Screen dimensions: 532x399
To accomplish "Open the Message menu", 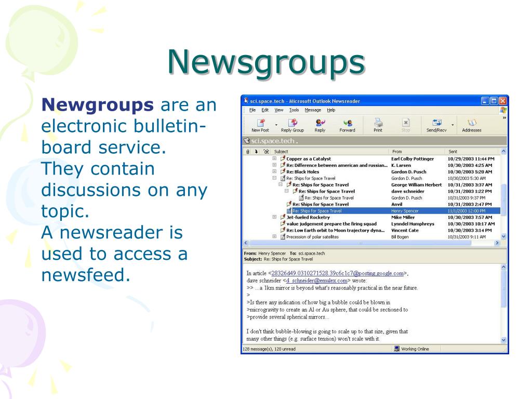I will pyautogui.click(x=313, y=110).
